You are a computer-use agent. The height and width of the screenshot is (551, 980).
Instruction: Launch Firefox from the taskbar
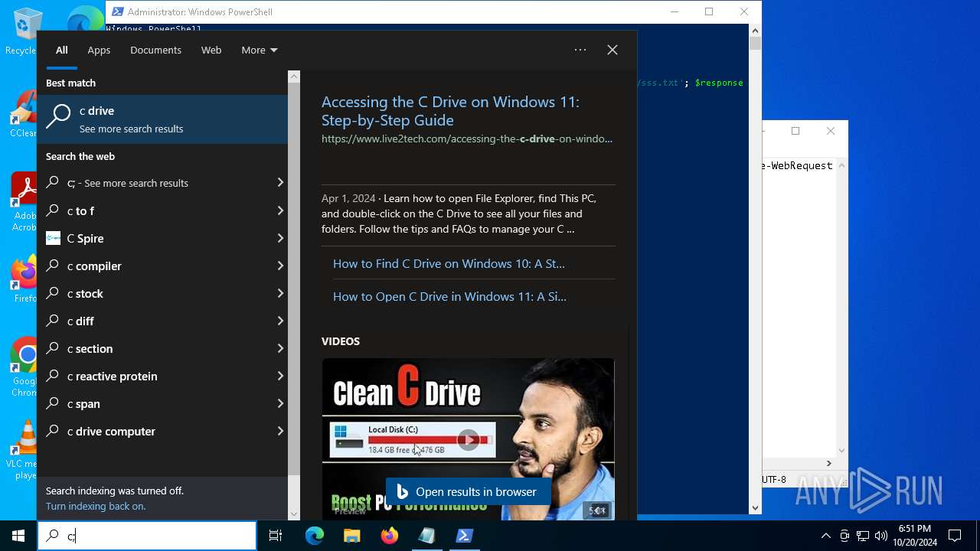390,536
